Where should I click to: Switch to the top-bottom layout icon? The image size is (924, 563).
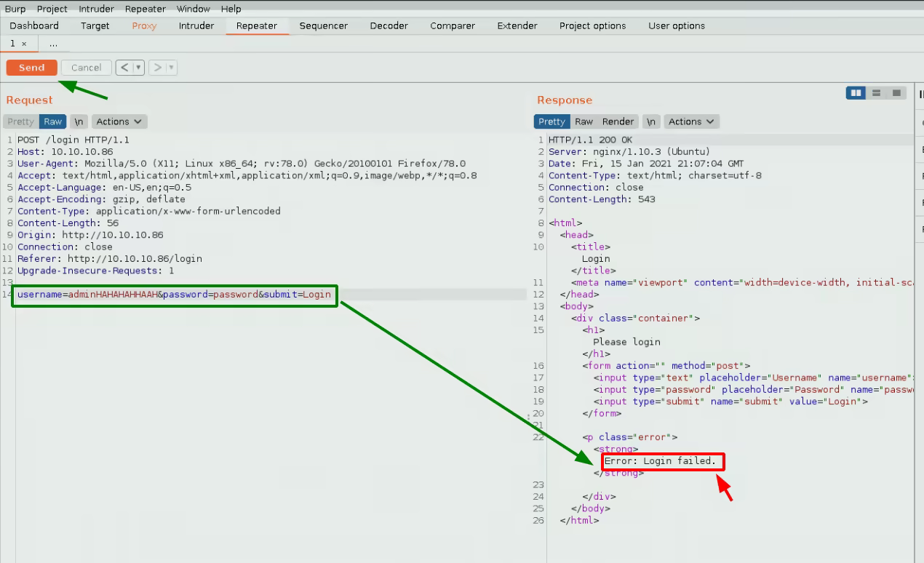click(x=876, y=93)
